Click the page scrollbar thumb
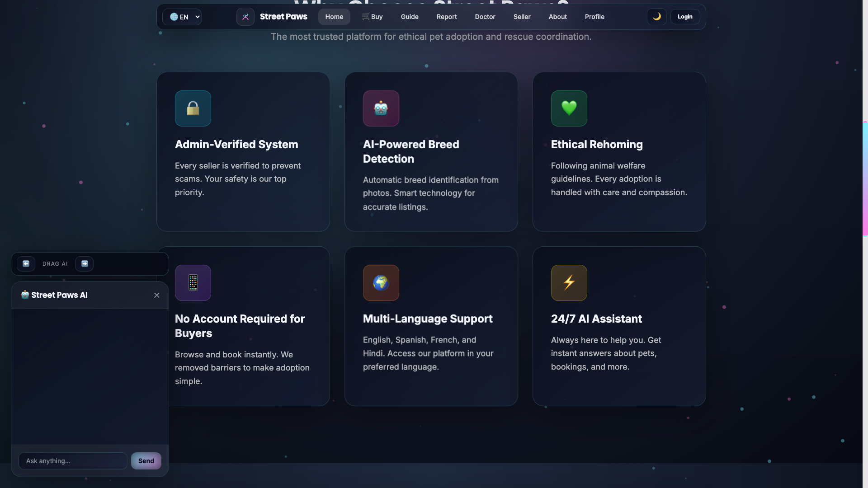Screen dimensions: 868x488 (865, 178)
